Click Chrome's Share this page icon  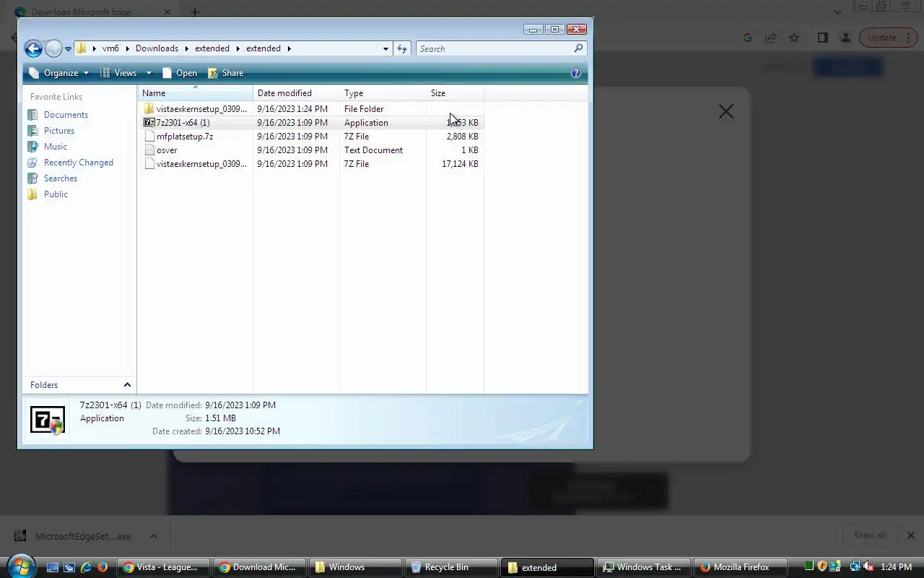pyautogui.click(x=771, y=38)
